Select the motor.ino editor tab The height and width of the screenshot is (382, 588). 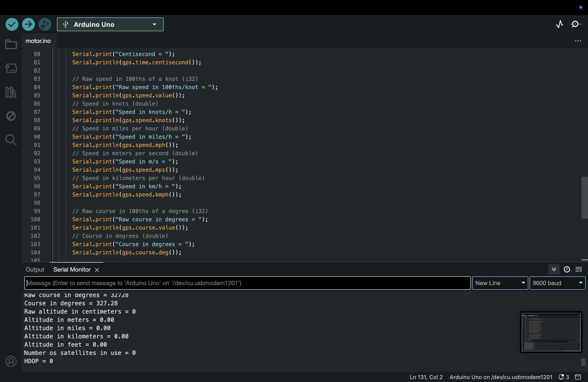coord(38,41)
